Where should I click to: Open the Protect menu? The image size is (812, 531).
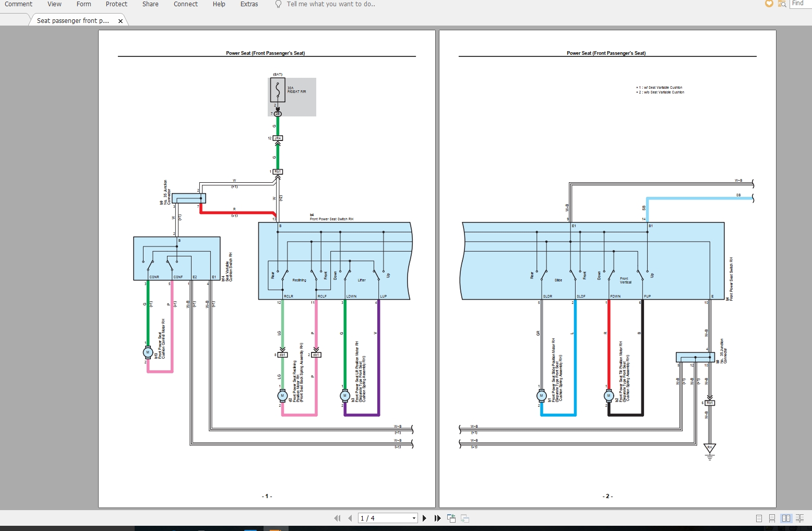pyautogui.click(x=116, y=4)
